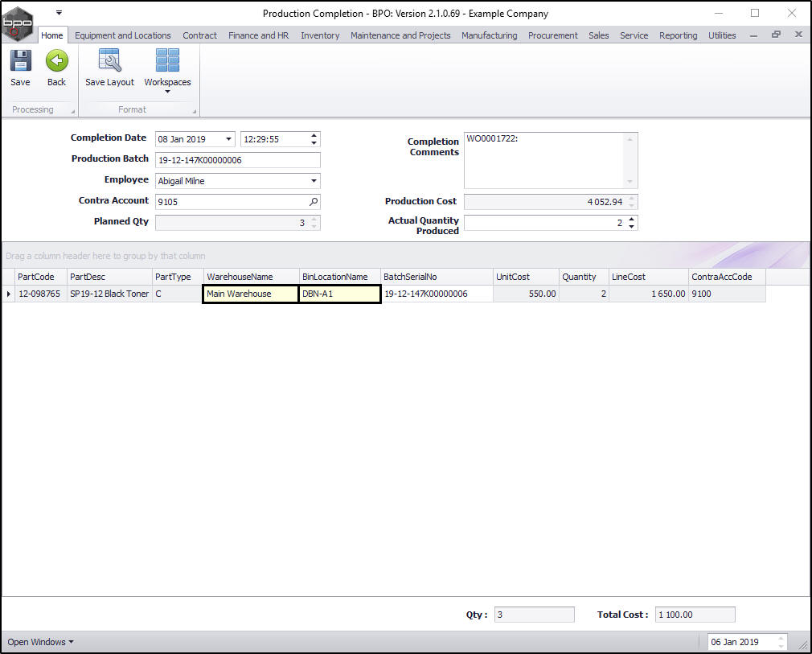The width and height of the screenshot is (812, 654).
Task: Sort by the UnitCost column header
Action: click(x=526, y=277)
